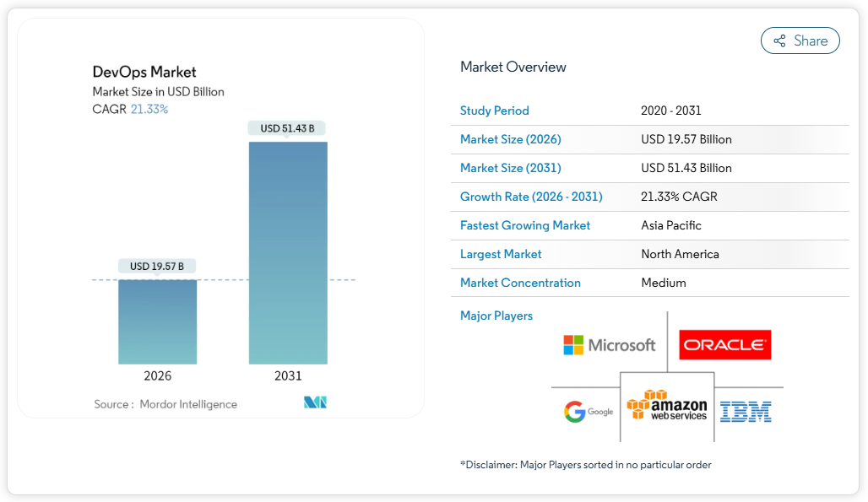Click the Study Period label
Viewport: 868px width, 502px height.
494,111
